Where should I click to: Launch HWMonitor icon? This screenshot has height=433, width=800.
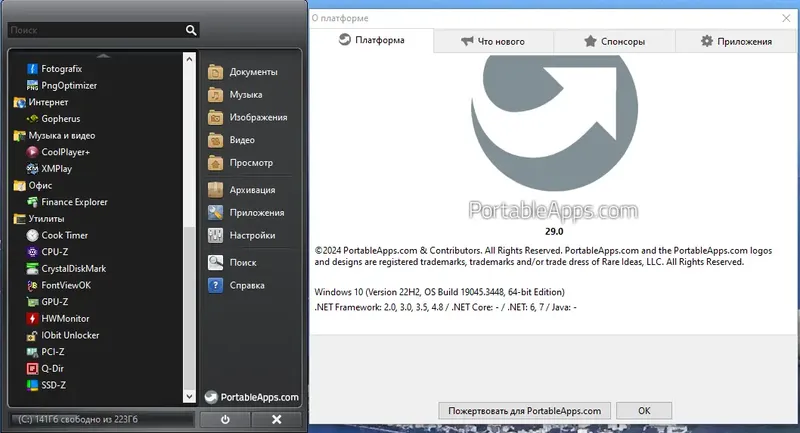[x=32, y=318]
